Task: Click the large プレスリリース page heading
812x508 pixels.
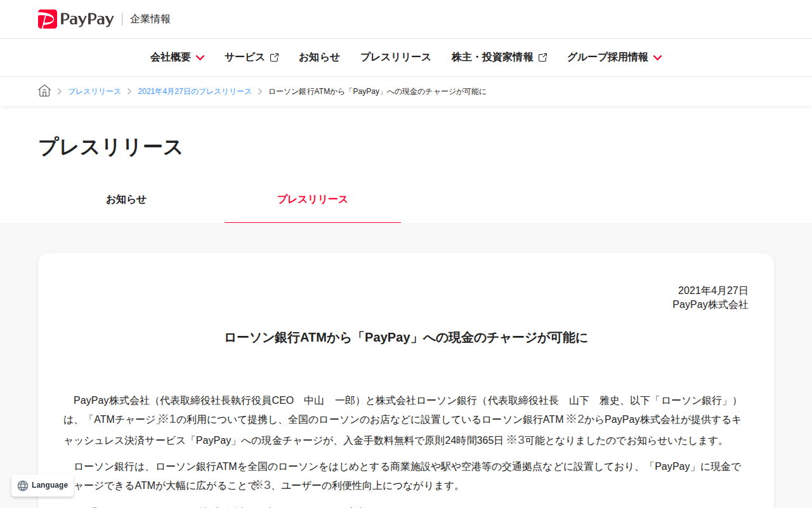Action: point(110,147)
